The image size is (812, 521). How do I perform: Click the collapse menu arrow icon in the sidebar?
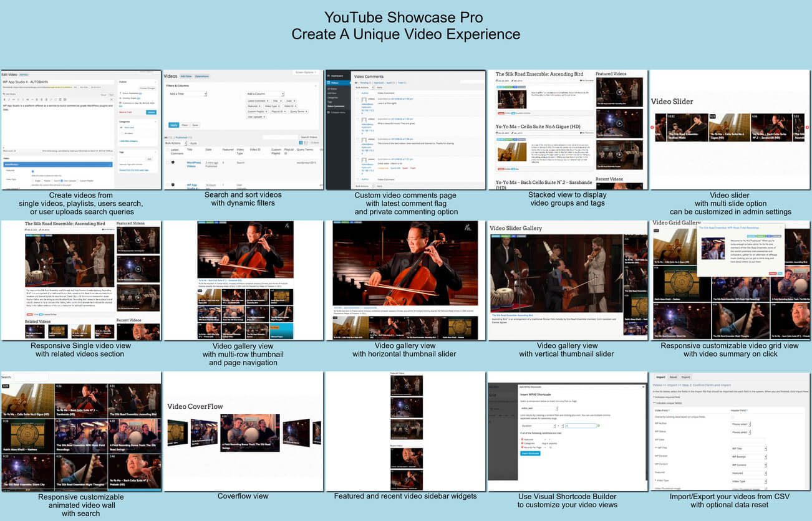328,112
